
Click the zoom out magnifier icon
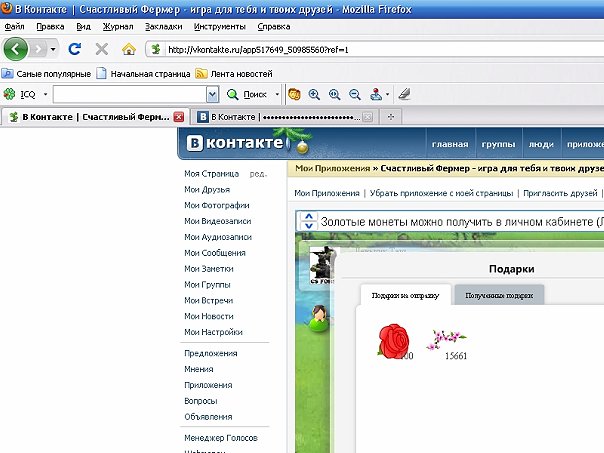pos(354,94)
